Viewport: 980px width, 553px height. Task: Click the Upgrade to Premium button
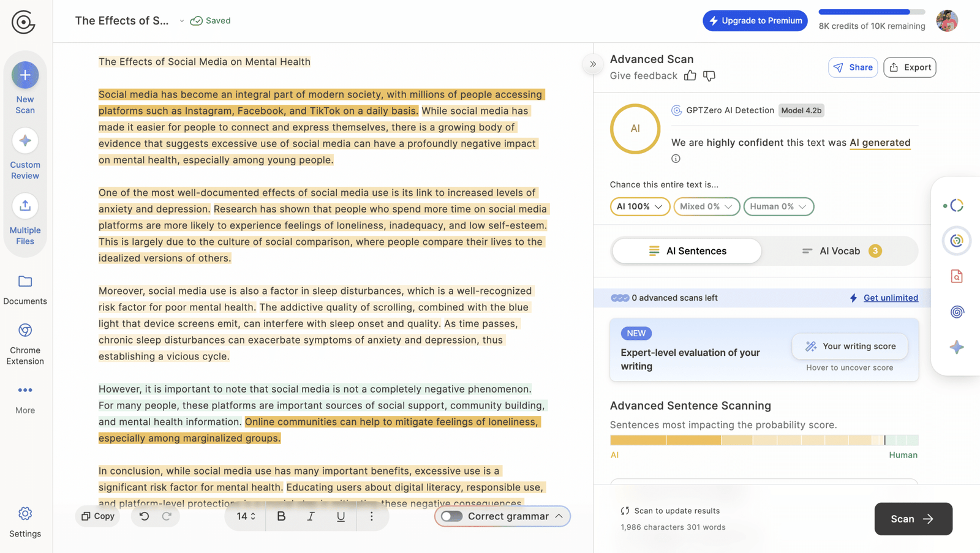click(755, 21)
